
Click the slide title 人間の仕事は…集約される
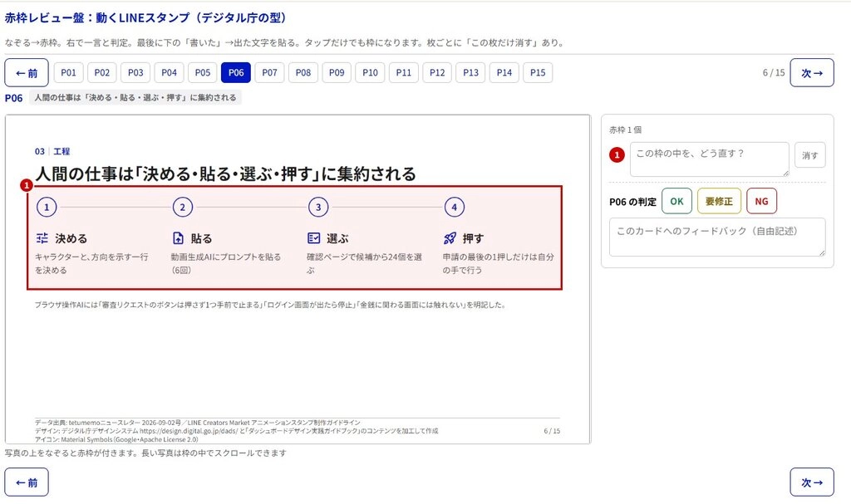click(226, 174)
